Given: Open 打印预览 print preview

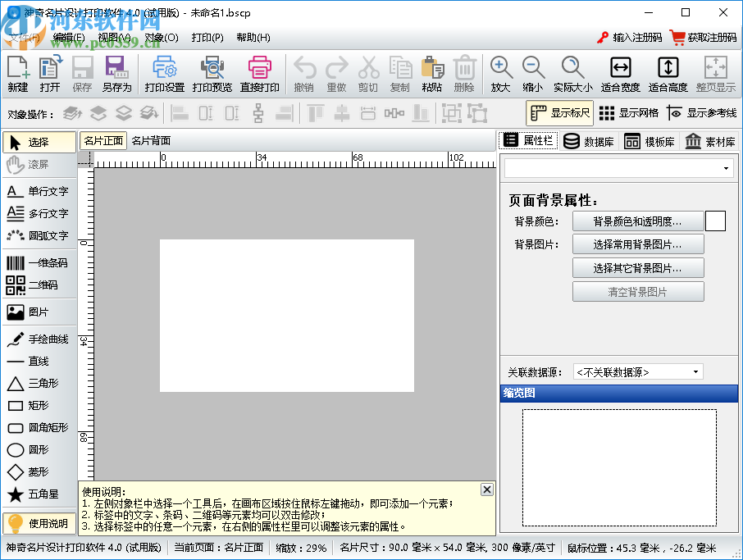Looking at the screenshot, I should (x=212, y=74).
